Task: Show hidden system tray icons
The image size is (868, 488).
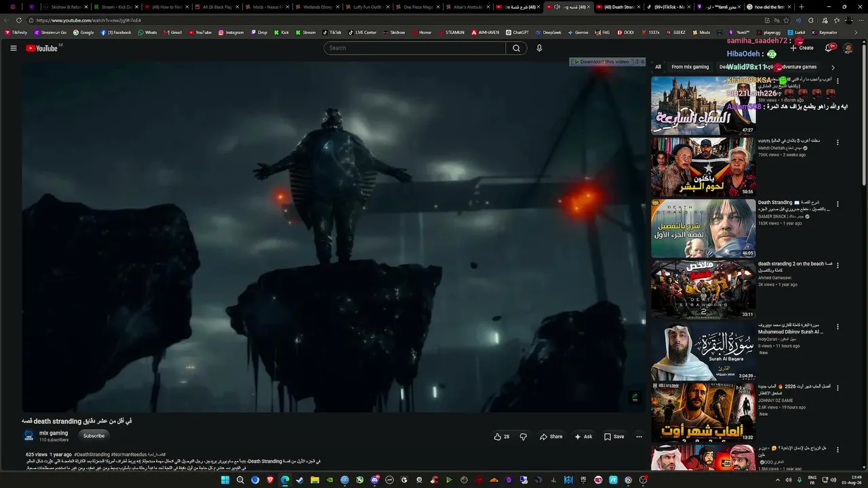Action: (x=777, y=480)
